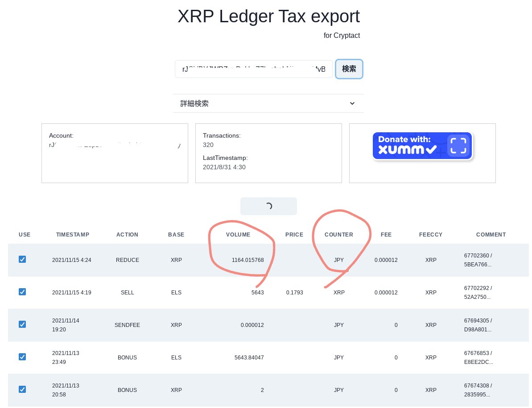Click volume value 5643.84047
The height and width of the screenshot is (408, 532).
pos(249,358)
